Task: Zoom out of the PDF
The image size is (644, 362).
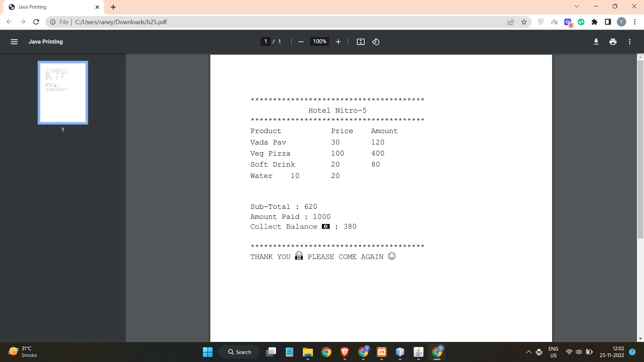Action: (x=301, y=42)
